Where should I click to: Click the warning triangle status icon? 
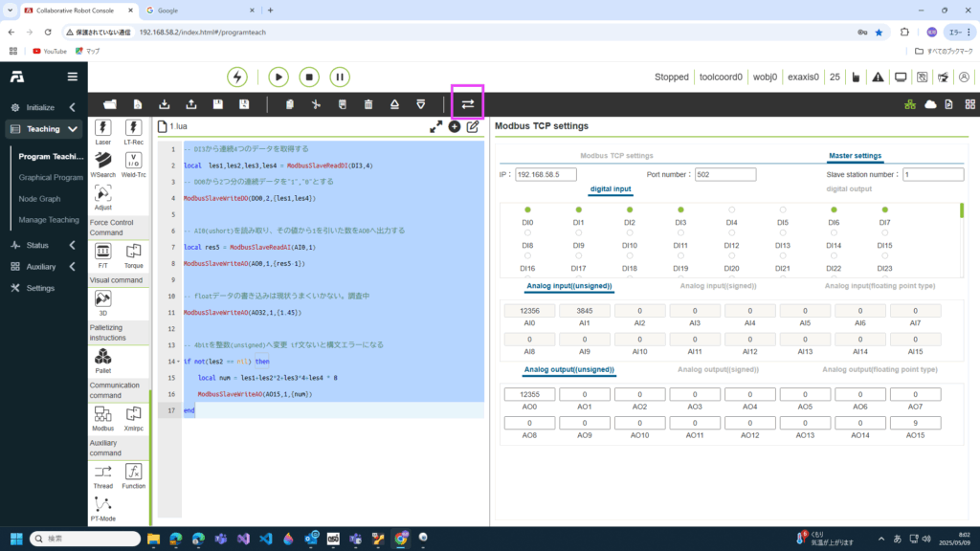tap(879, 77)
